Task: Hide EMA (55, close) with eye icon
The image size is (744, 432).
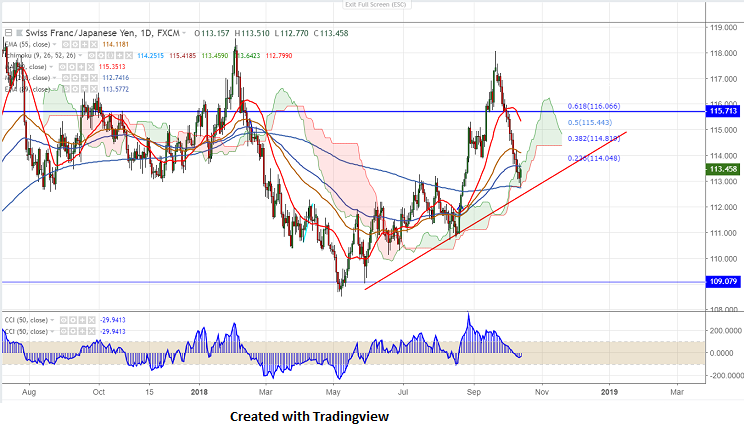Action: 66,45
